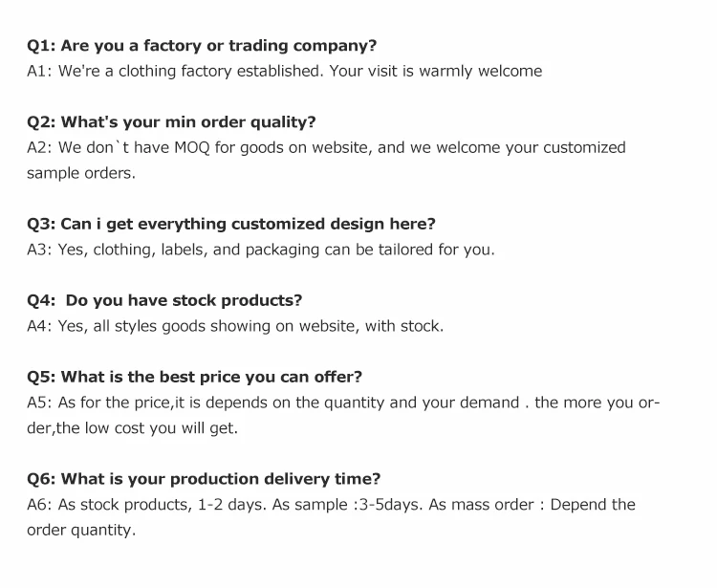Click the final line "order quantity."
This screenshot has width=717, height=588.
81,531
